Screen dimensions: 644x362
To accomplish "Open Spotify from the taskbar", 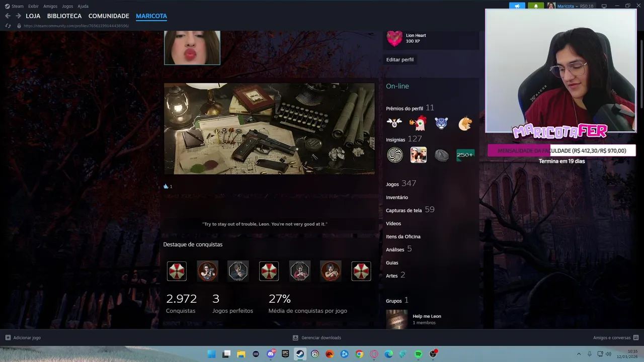I will click(x=418, y=354).
